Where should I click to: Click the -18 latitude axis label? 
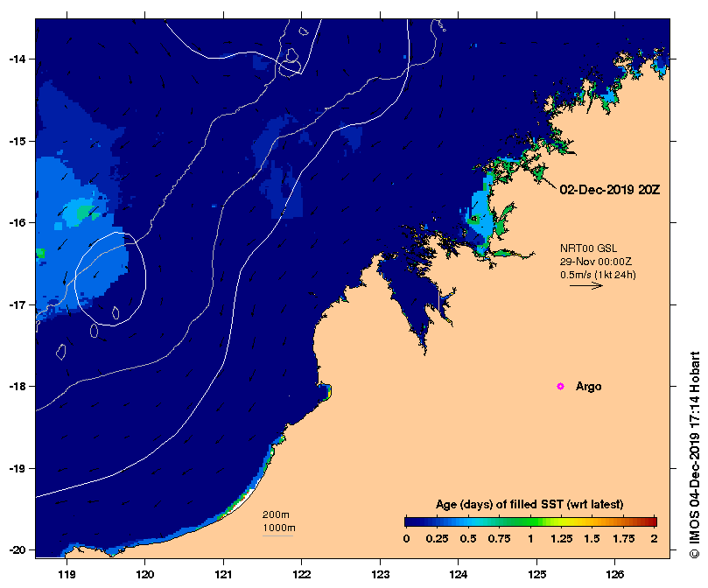tap(18, 386)
